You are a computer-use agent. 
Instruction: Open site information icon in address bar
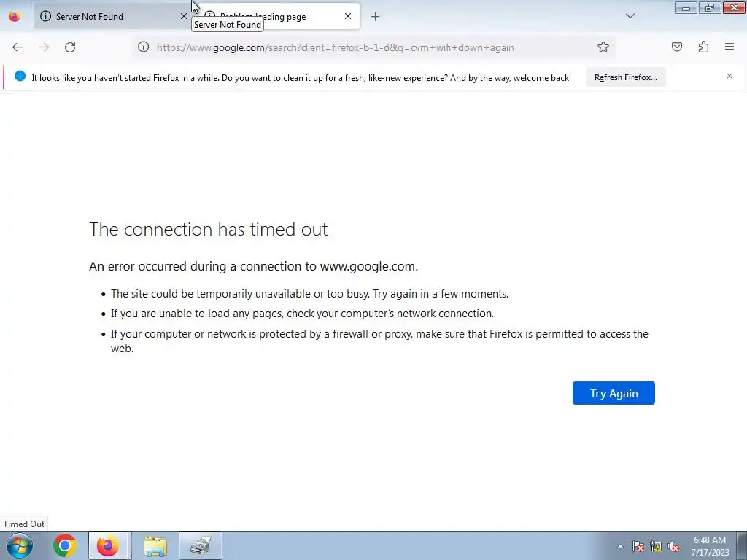click(144, 47)
